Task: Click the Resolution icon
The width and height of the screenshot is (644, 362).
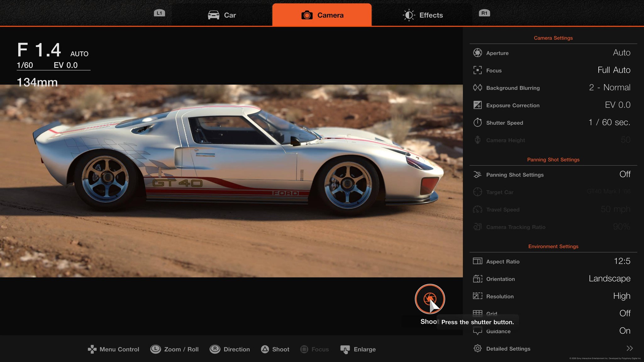Action: 477,296
